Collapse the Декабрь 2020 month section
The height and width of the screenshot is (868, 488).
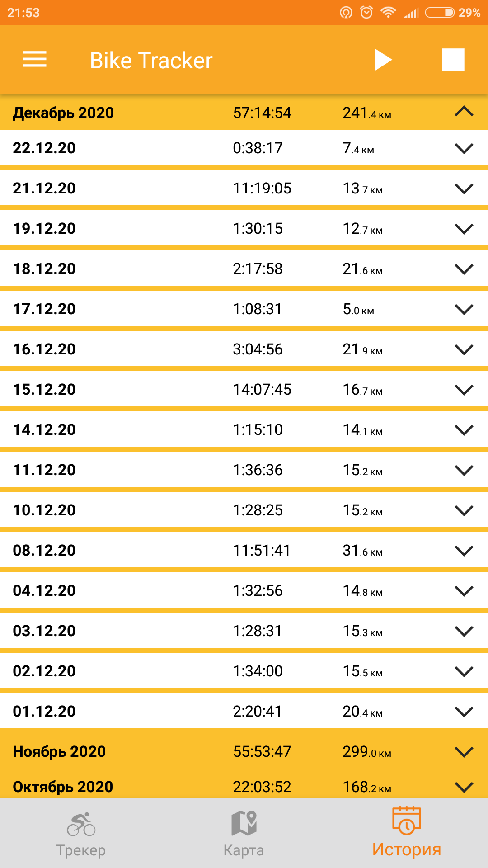tap(464, 112)
